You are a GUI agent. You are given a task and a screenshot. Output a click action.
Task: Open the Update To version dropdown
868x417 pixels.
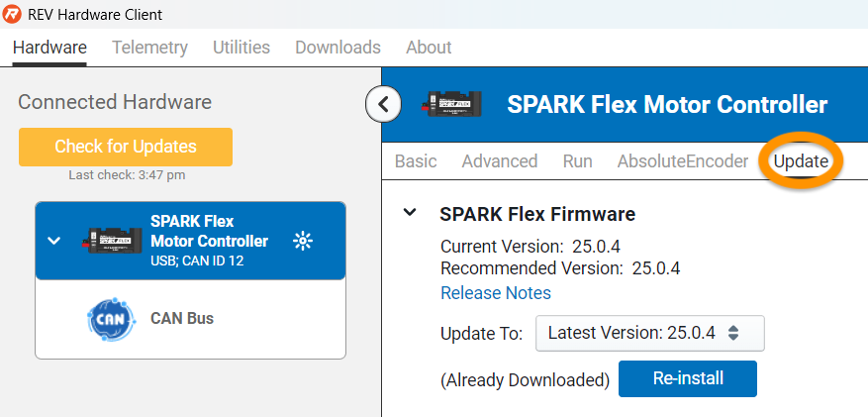click(650, 334)
